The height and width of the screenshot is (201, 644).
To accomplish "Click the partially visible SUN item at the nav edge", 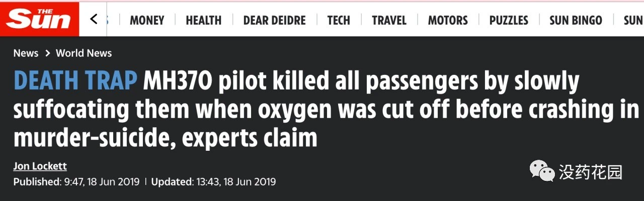I will (x=633, y=20).
